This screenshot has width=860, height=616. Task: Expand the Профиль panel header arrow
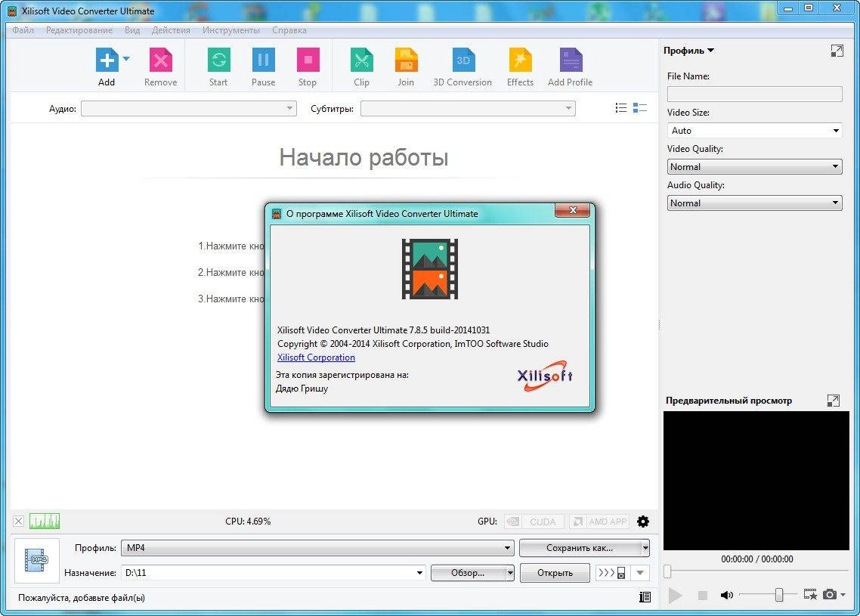tap(711, 51)
